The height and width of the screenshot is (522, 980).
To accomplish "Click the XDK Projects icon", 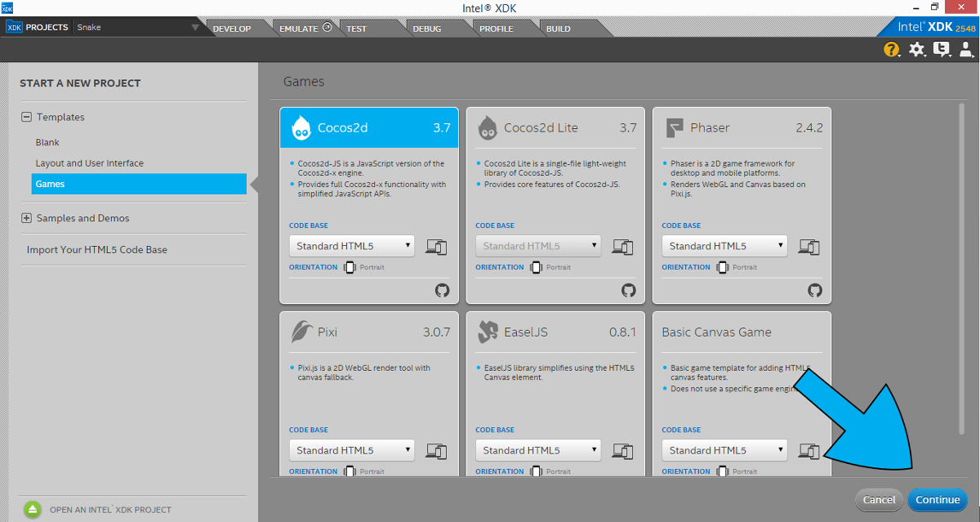I will pos(14,27).
